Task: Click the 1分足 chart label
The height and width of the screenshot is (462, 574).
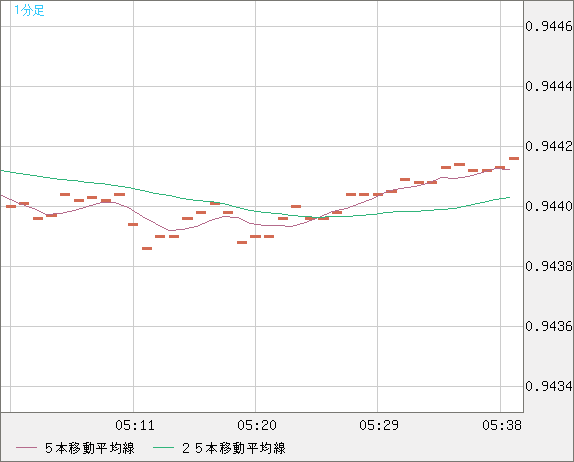Action: [x=29, y=10]
